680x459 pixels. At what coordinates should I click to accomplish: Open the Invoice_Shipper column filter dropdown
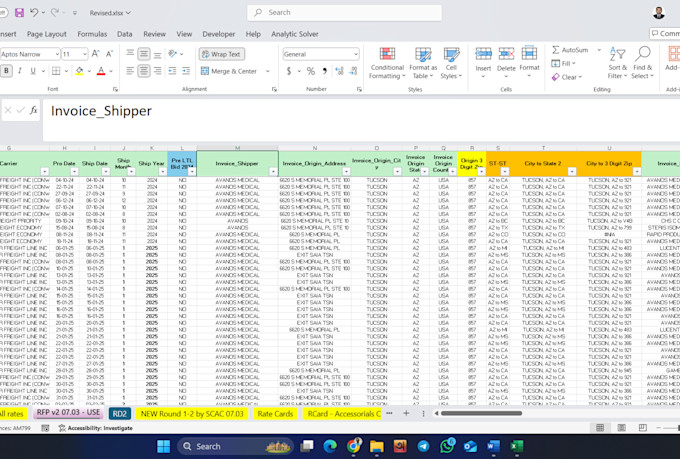(x=273, y=172)
